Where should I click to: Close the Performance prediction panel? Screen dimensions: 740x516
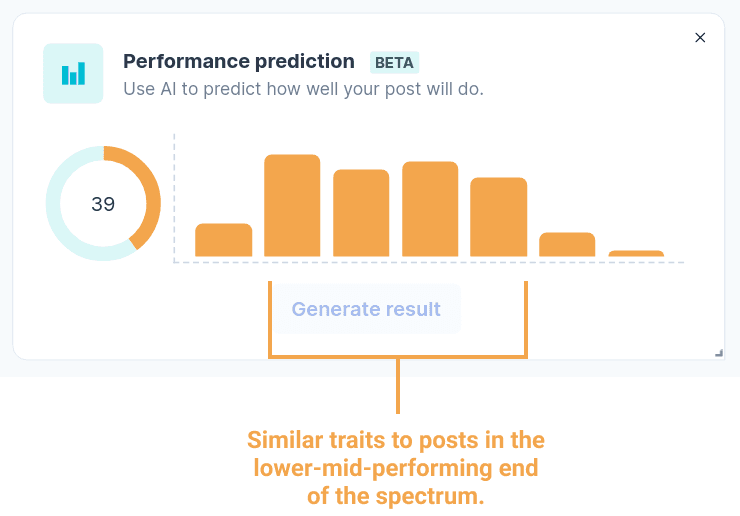[700, 38]
